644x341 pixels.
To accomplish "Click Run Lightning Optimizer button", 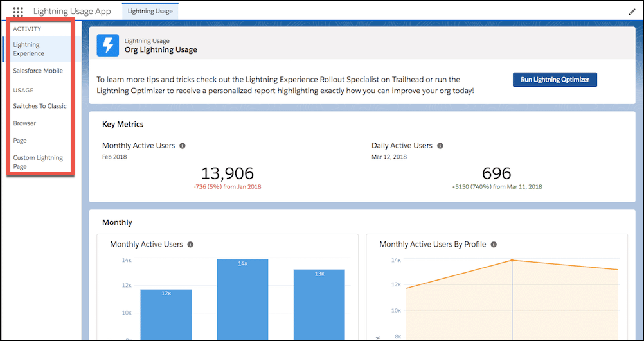I will pyautogui.click(x=555, y=80).
